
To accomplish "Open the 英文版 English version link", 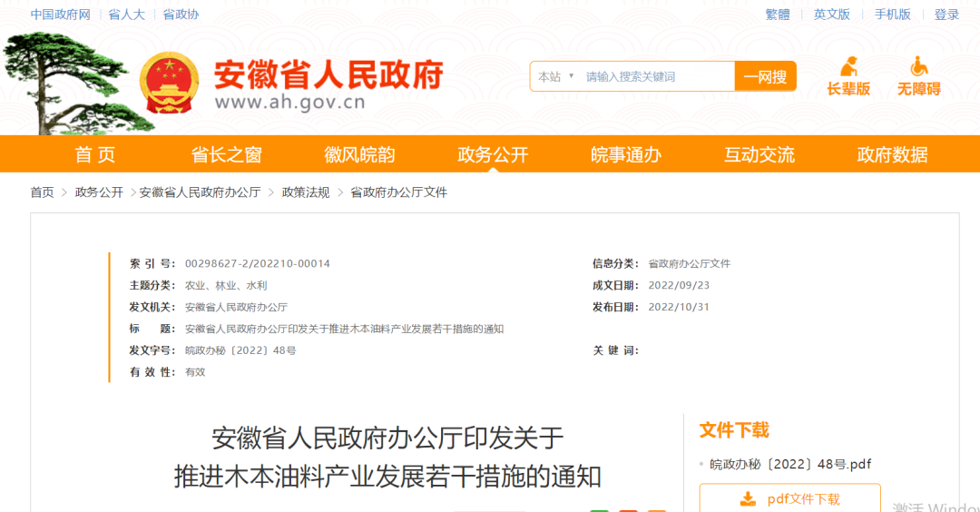I will click(x=831, y=15).
